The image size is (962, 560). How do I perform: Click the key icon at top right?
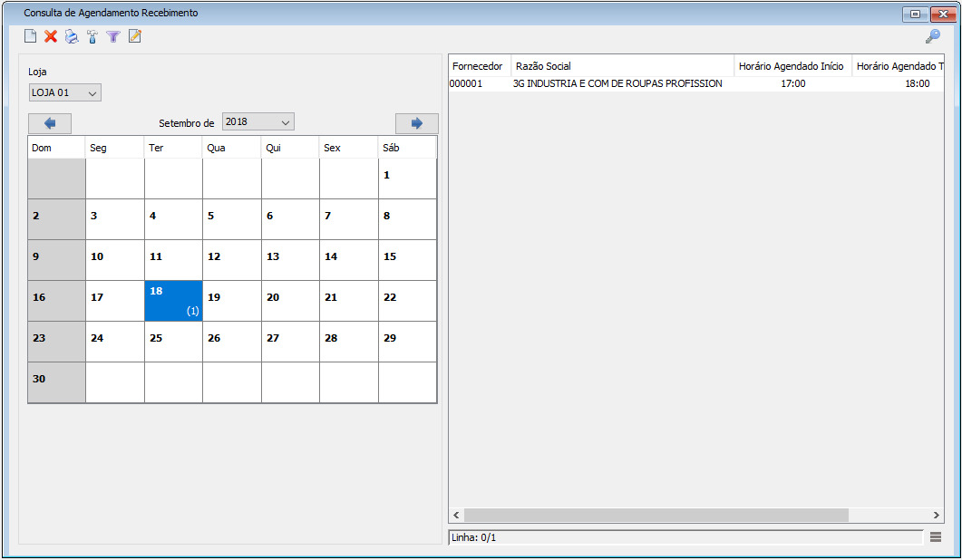tap(932, 37)
